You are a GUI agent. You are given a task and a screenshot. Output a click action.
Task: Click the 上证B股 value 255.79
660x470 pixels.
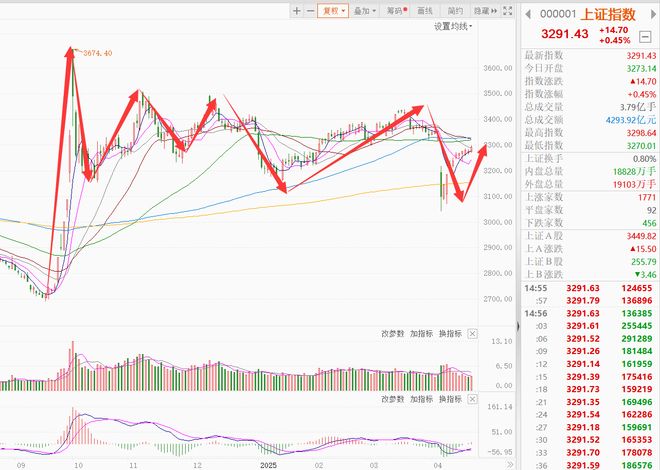[x=644, y=262]
